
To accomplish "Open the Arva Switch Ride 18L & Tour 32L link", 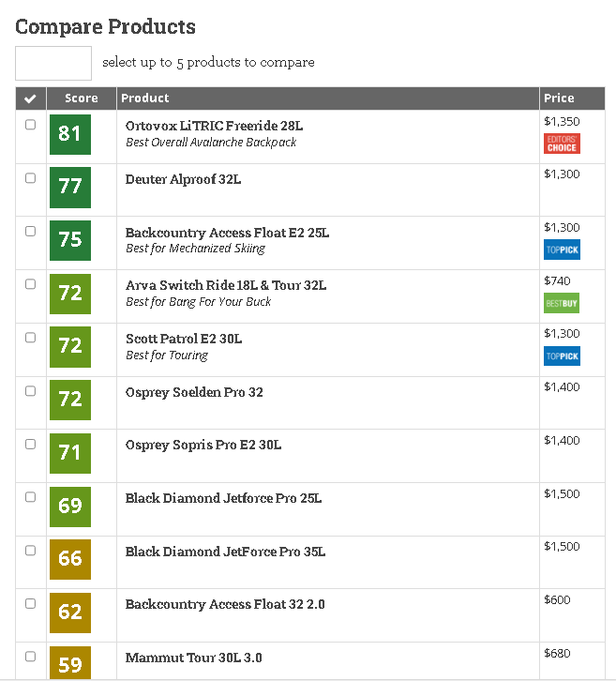I will [x=226, y=285].
